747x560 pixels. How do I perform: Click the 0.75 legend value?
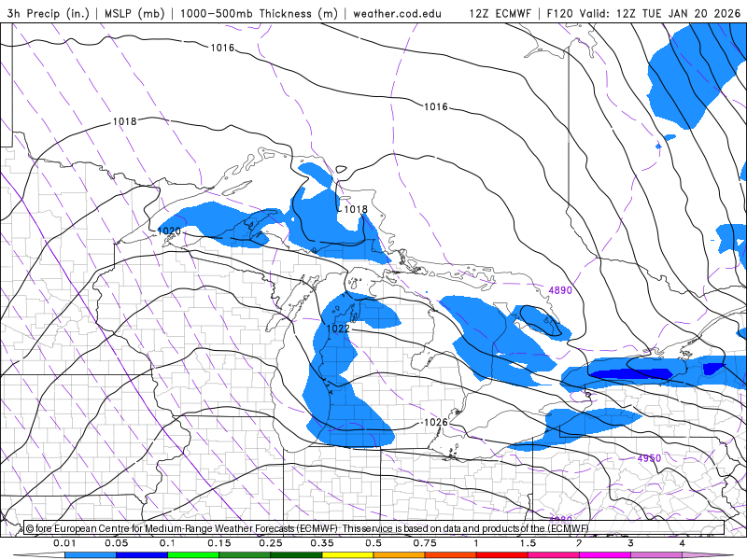[x=425, y=543]
